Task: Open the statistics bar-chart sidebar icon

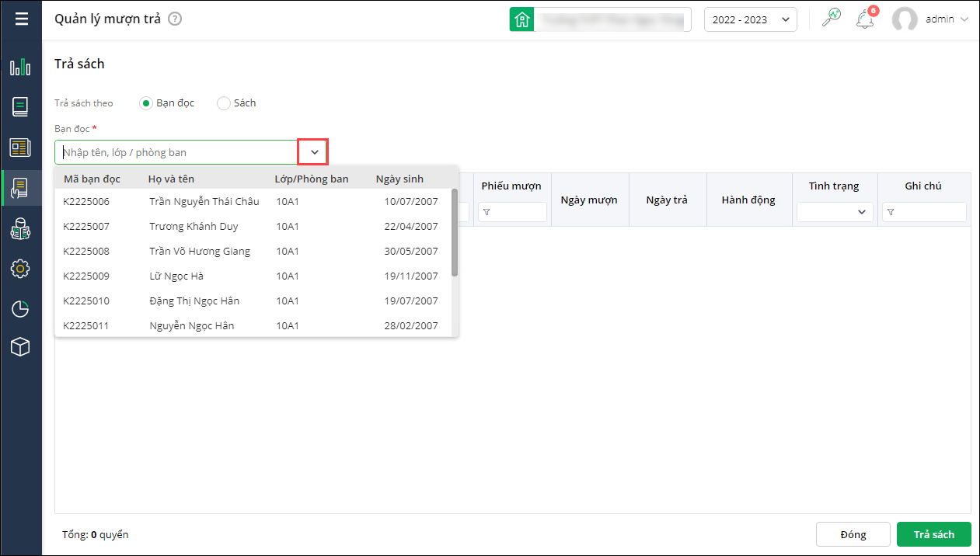Action: pos(20,67)
